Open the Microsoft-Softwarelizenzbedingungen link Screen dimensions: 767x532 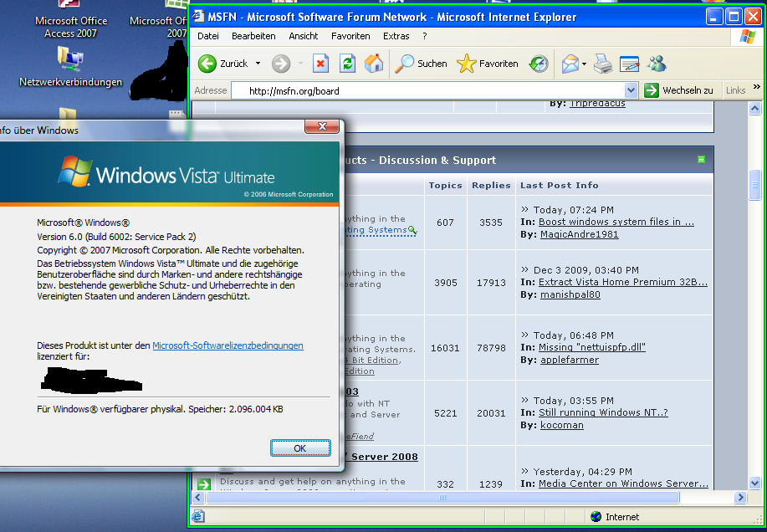(x=228, y=345)
